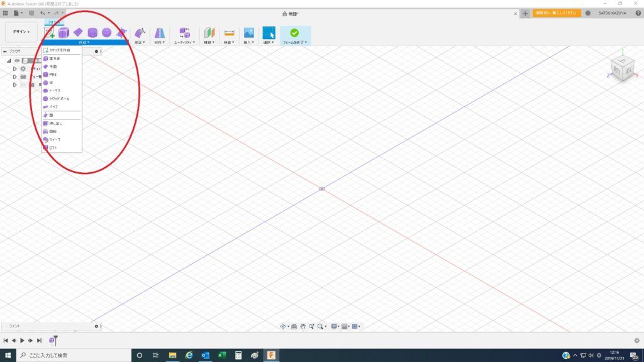Click the Look At camera icon
644x362 pixels.
pyautogui.click(x=294, y=326)
